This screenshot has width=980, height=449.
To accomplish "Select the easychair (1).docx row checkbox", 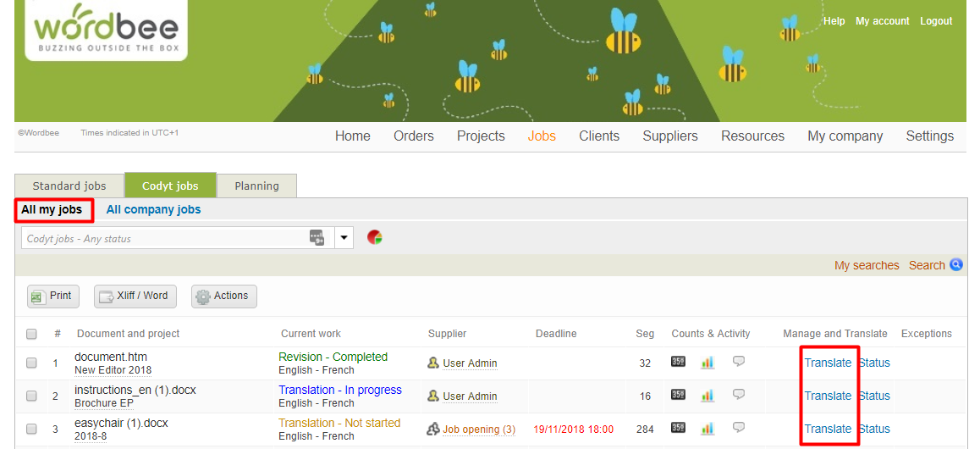I will coord(32,429).
